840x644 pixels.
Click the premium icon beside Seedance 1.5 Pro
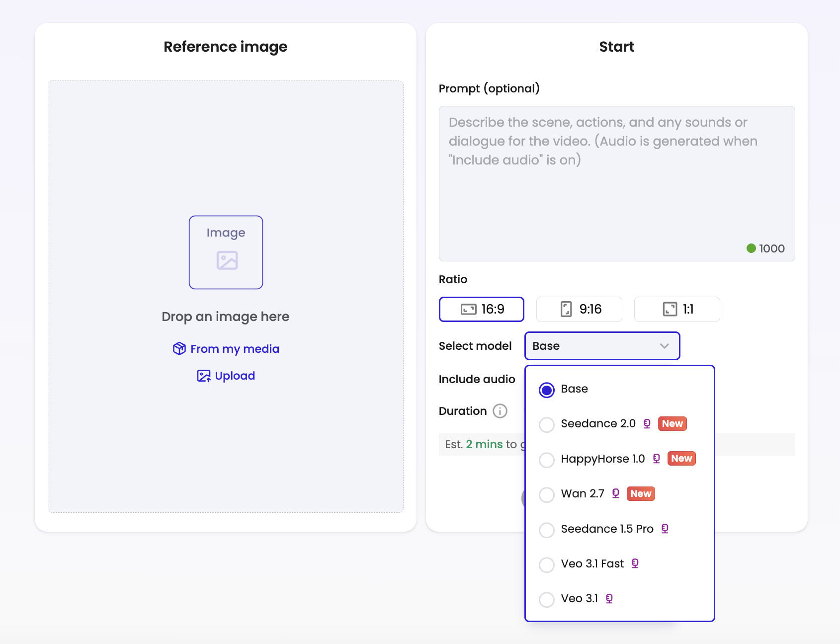point(665,529)
